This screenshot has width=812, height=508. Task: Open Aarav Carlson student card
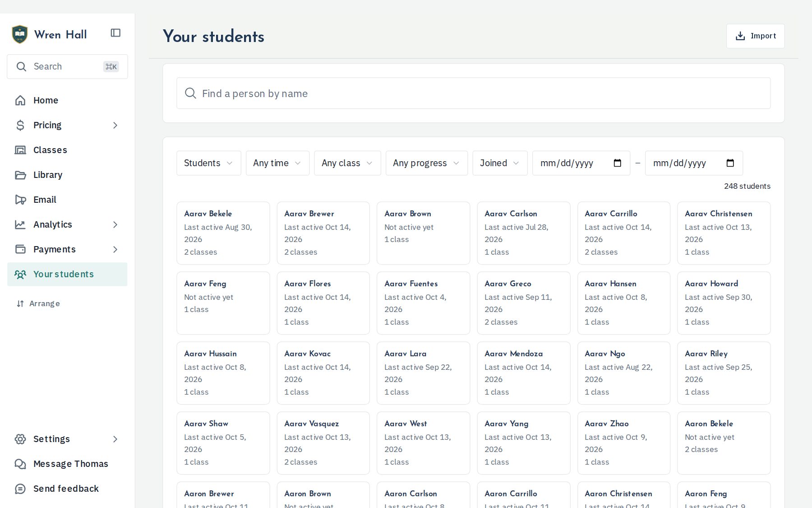tap(523, 233)
